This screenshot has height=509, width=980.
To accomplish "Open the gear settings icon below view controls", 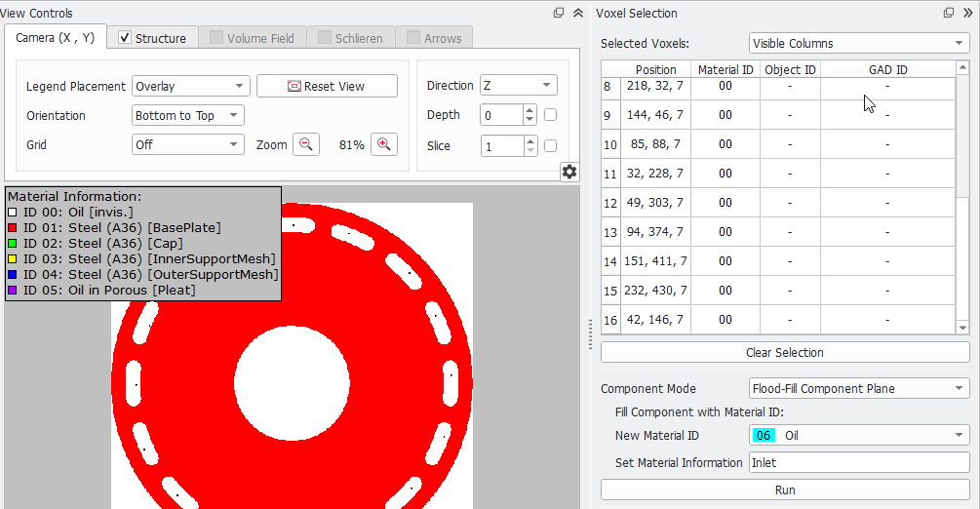I will 569,172.
